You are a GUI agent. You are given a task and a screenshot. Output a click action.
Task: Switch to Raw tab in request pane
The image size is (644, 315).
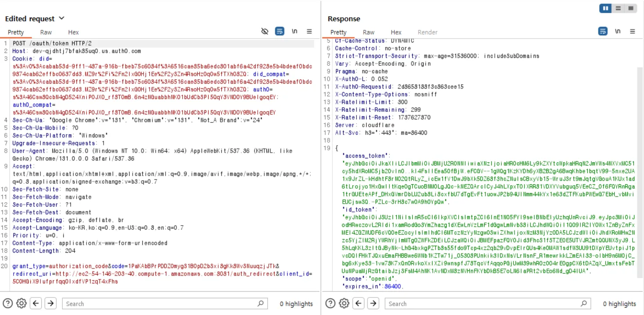point(46,32)
